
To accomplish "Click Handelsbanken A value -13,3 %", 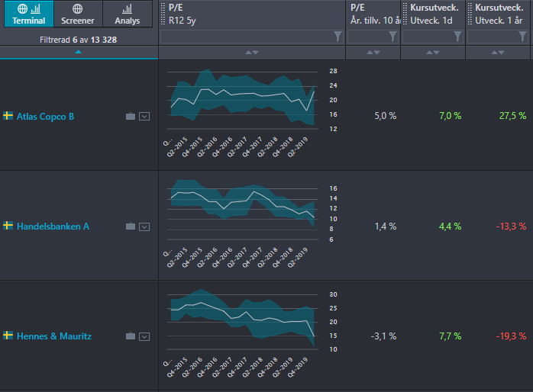I will click(x=511, y=227).
